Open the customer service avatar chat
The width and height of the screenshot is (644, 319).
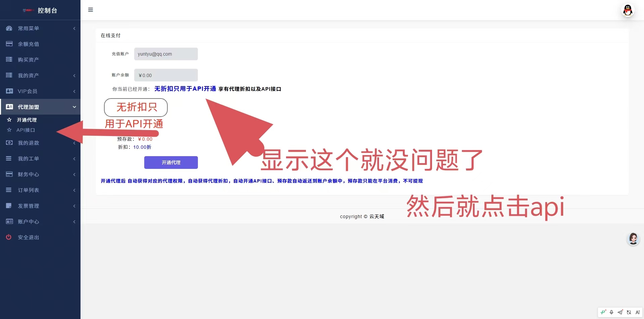click(x=633, y=239)
